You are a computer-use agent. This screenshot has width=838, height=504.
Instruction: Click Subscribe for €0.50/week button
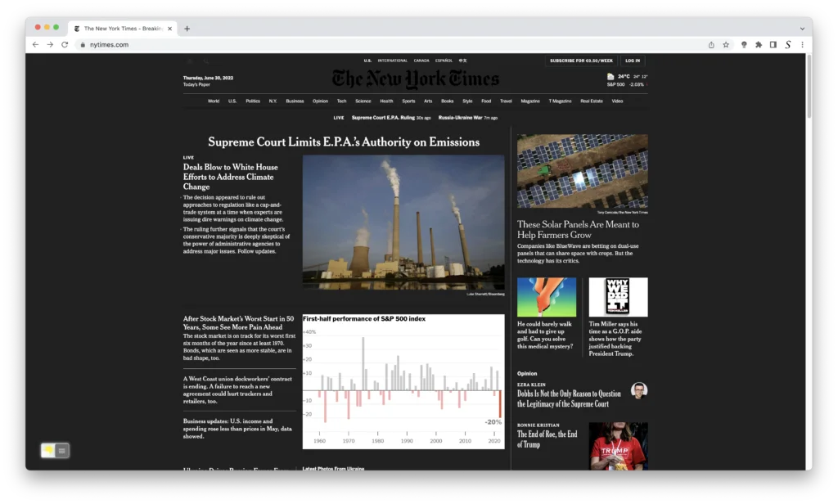581,61
